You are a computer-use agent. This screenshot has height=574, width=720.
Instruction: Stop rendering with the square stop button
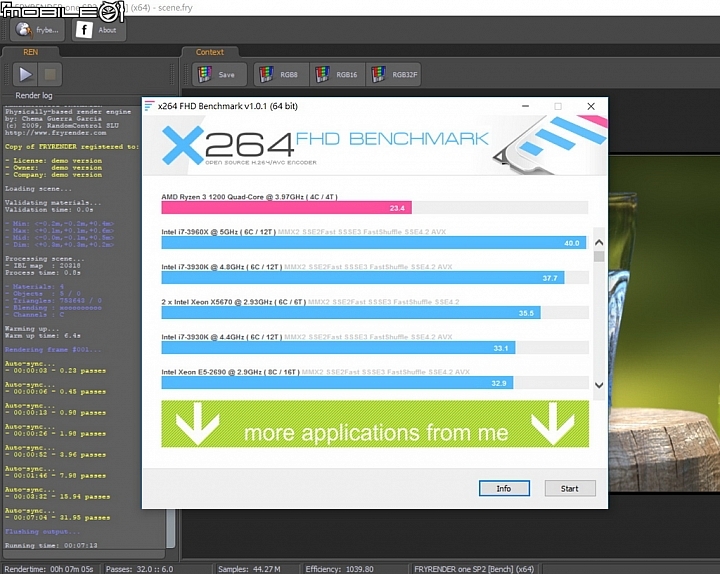click(50, 74)
